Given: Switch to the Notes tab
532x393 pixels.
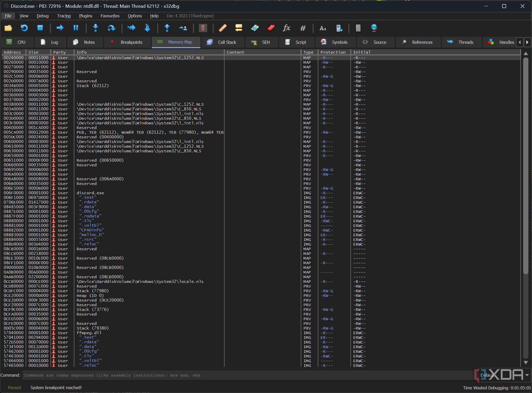Looking at the screenshot, I should 85,42.
